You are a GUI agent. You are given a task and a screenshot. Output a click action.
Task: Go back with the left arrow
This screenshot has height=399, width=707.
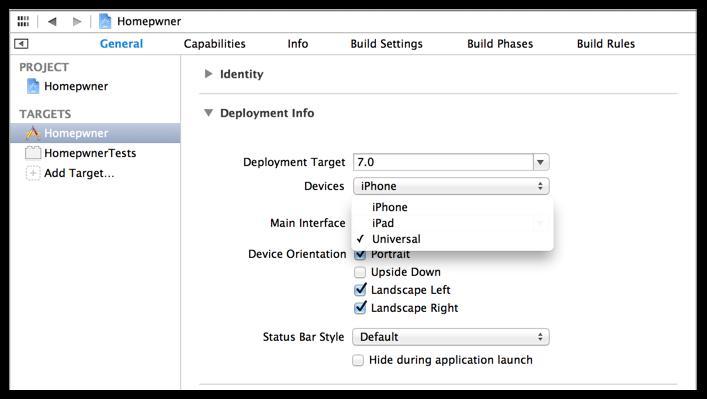(x=52, y=21)
